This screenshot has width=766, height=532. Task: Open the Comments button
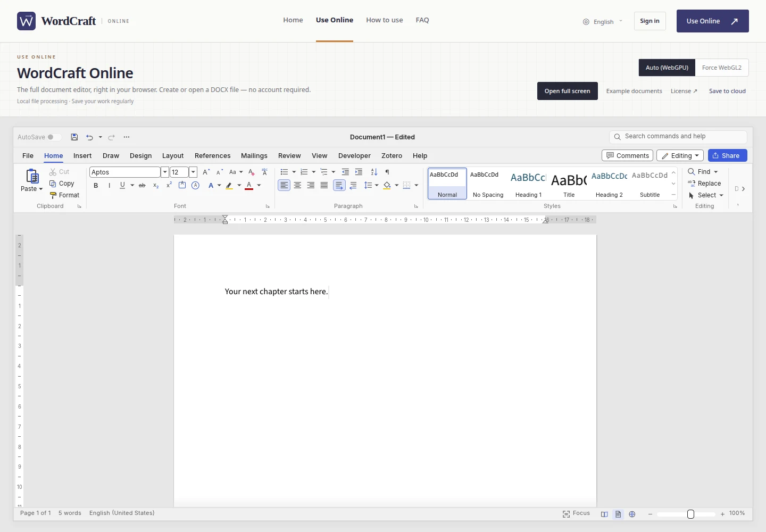627,155
